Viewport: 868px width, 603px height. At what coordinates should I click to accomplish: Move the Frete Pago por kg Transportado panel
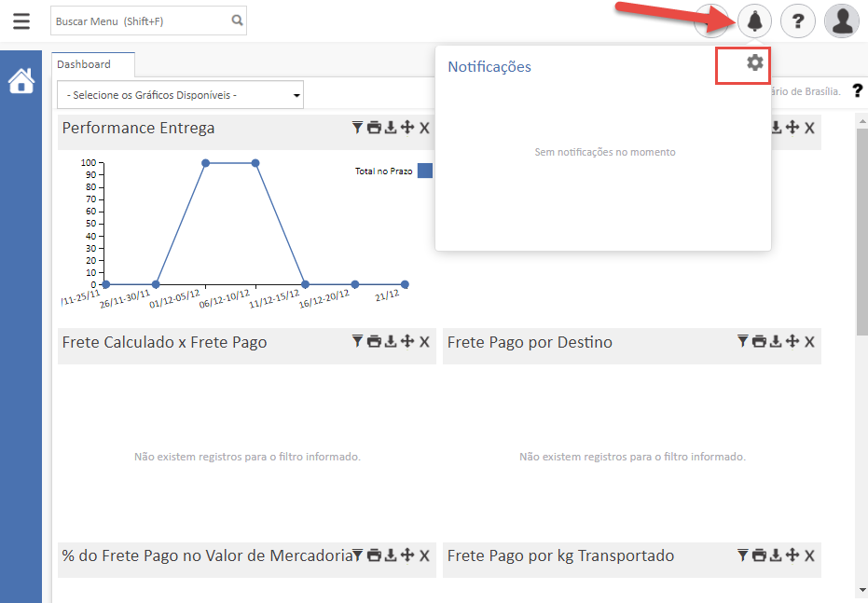pos(792,555)
